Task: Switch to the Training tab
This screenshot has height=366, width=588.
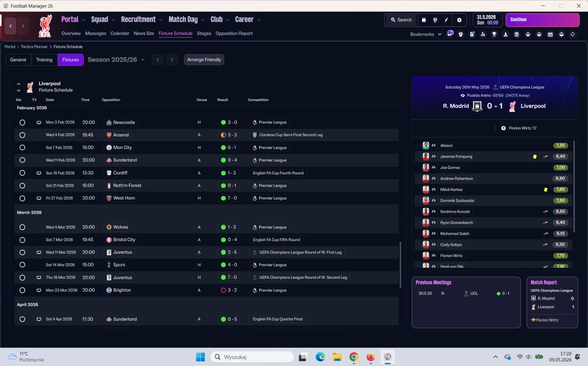Action: point(45,60)
